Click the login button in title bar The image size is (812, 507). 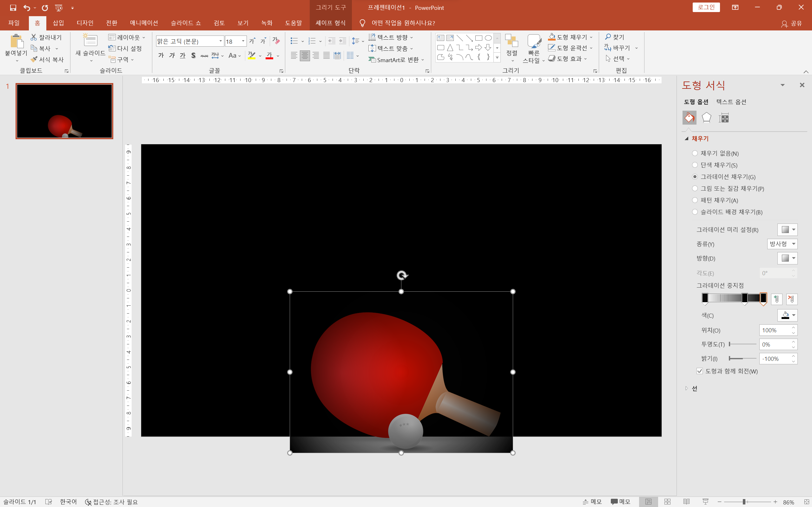[706, 7]
